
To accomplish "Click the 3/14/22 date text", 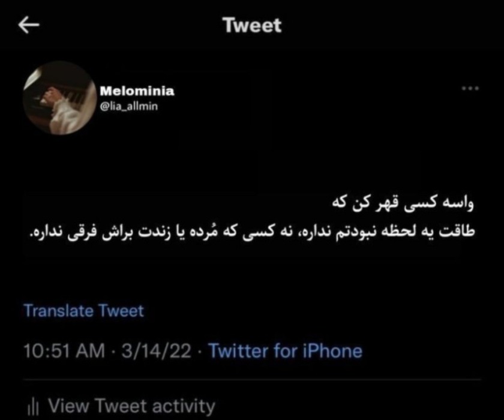I will (x=156, y=350).
